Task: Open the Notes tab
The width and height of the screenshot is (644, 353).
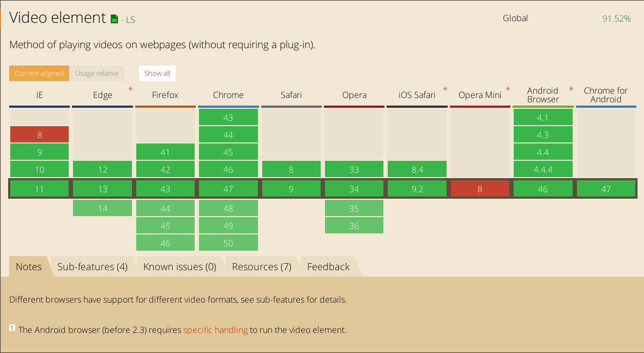Action: click(x=29, y=267)
